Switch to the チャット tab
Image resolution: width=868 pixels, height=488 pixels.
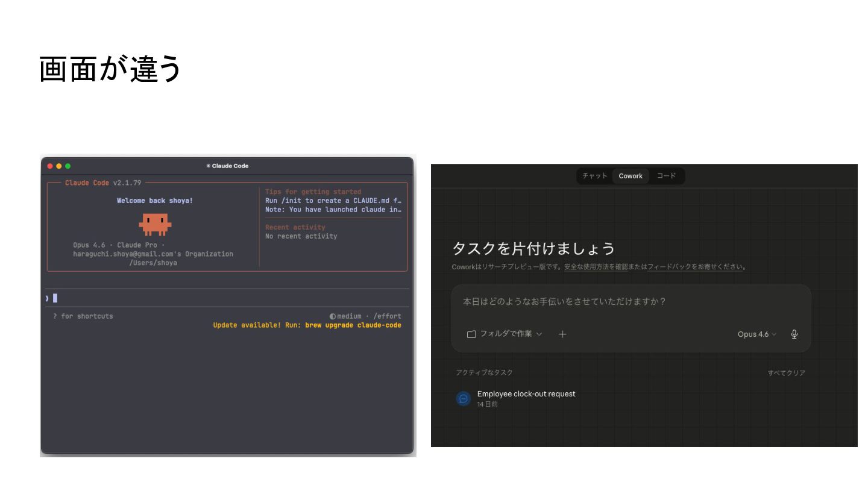point(594,176)
